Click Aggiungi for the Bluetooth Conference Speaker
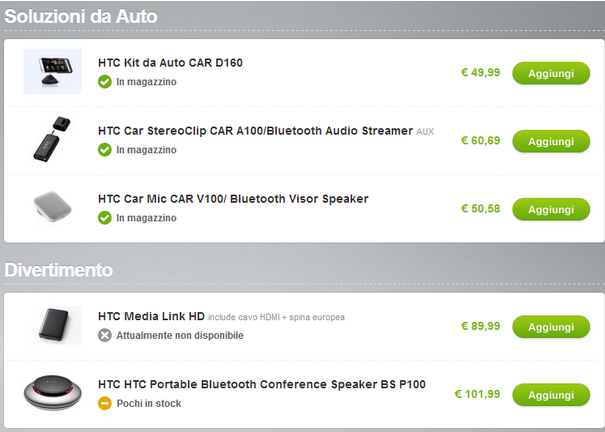 tap(551, 395)
